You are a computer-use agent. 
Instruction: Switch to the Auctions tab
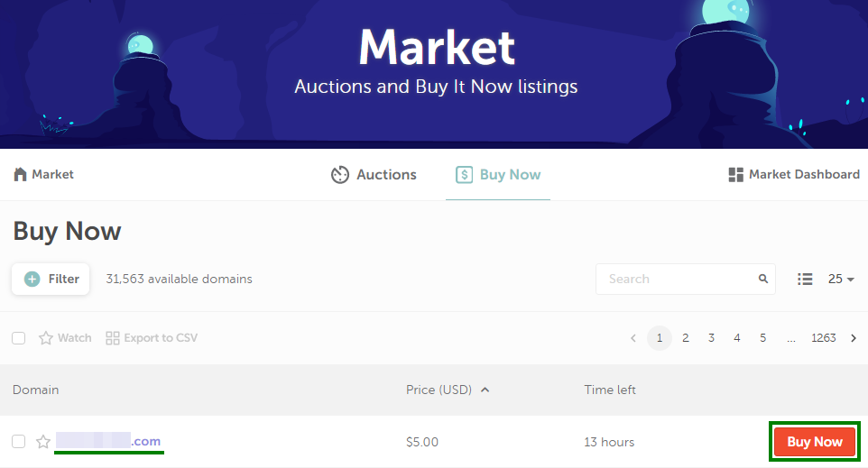coord(374,175)
